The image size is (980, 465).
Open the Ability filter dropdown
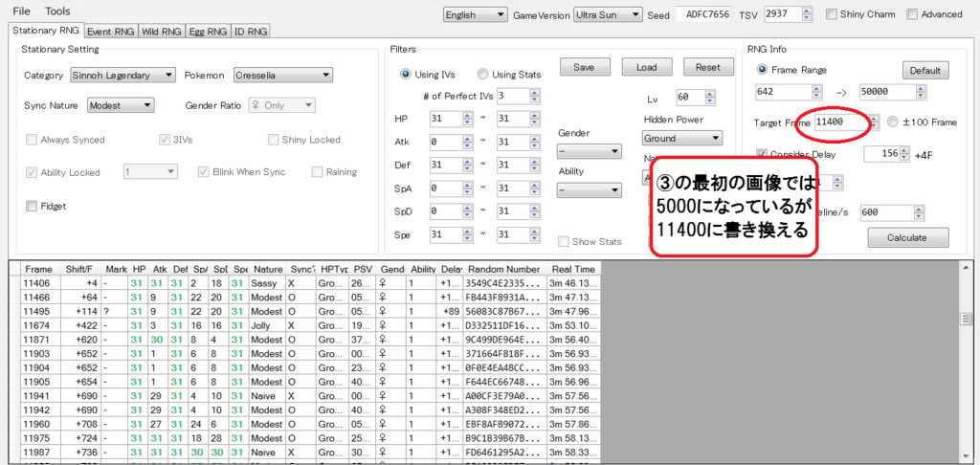(589, 190)
